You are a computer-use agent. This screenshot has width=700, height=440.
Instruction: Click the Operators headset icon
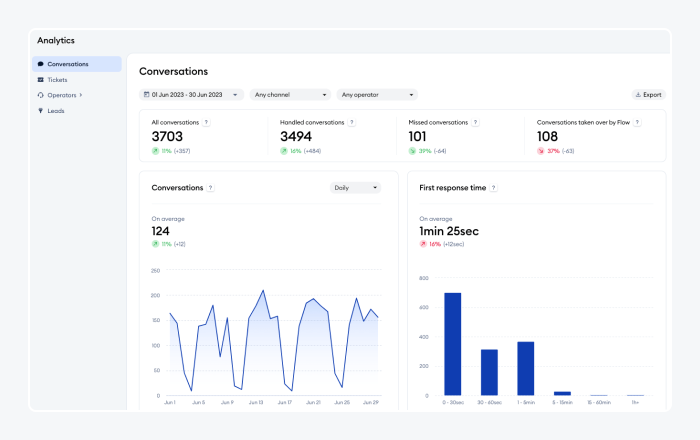[x=40, y=95]
